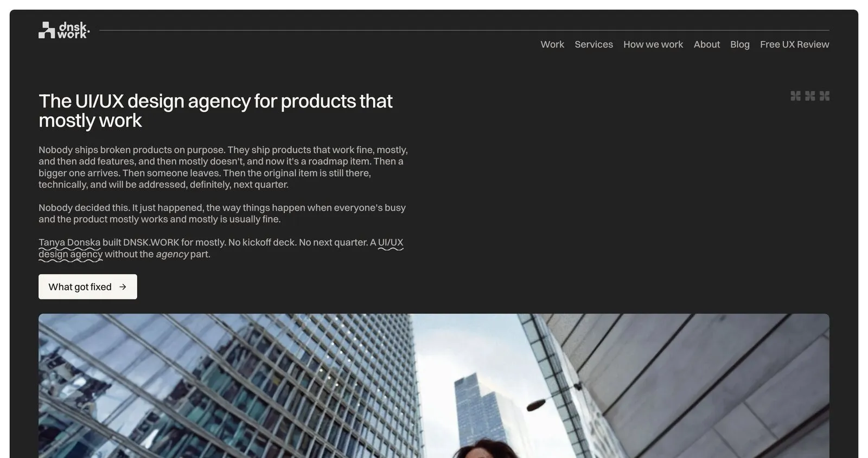
Task: Click the What got fixed button
Action: point(88,287)
